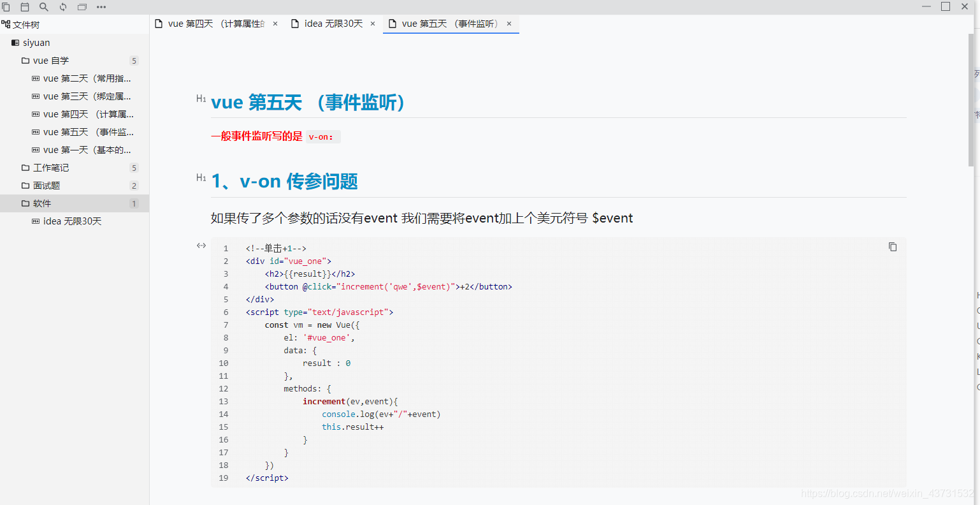The image size is (980, 505).
Task: Click the count badge 5 of 工作笔记
Action: (x=134, y=168)
